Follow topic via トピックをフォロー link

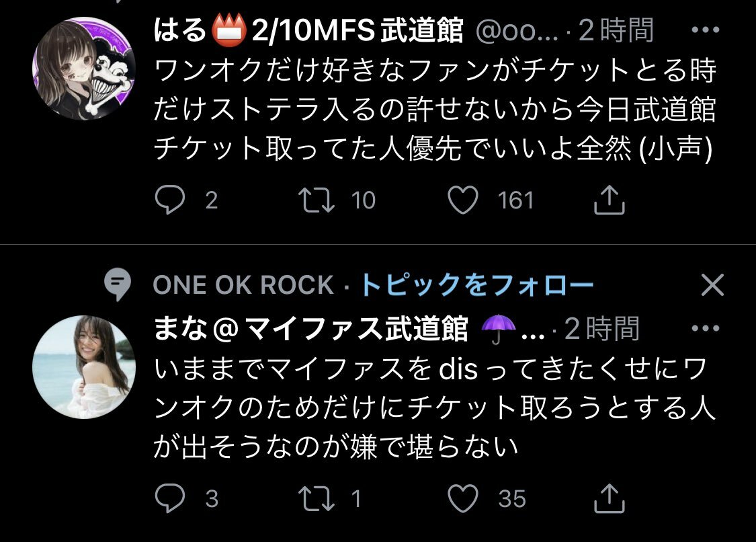click(x=477, y=284)
